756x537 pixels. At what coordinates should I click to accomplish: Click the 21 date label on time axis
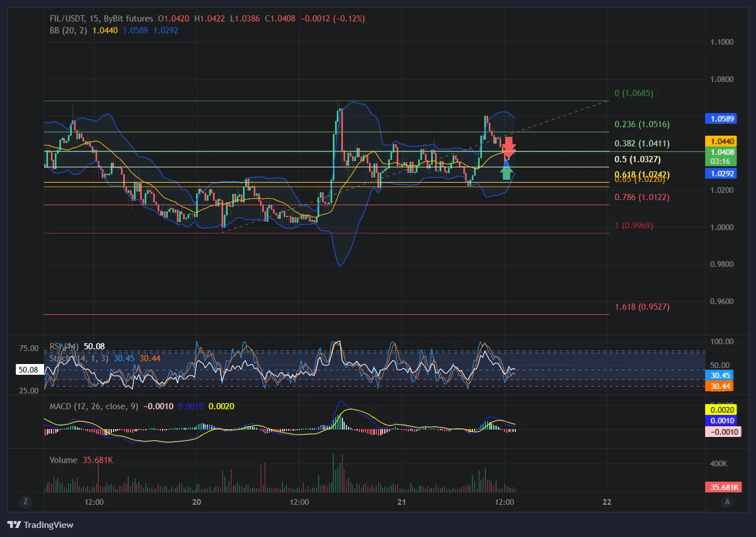point(402,501)
